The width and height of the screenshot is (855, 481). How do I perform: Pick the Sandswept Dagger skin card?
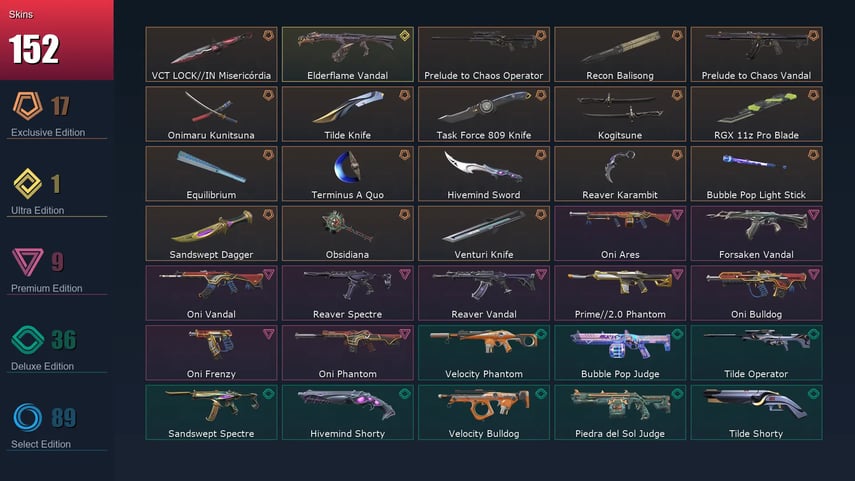click(x=212, y=233)
